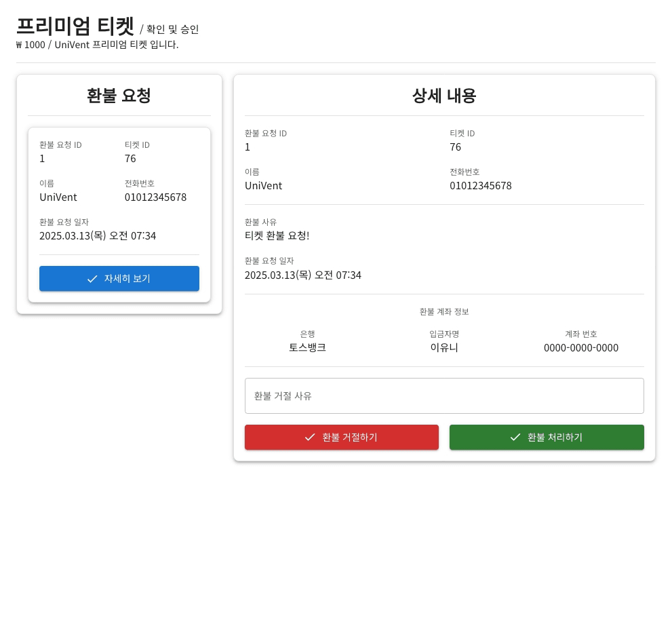Click the bank name 토스뱅크
Viewport: 672px width, 637px height.
(307, 347)
